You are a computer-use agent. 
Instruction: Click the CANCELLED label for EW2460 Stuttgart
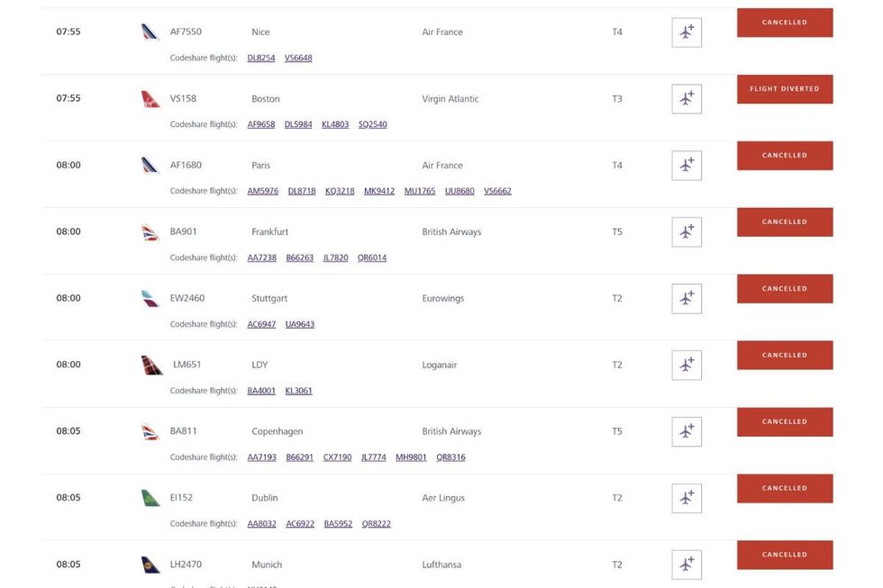[x=784, y=288]
